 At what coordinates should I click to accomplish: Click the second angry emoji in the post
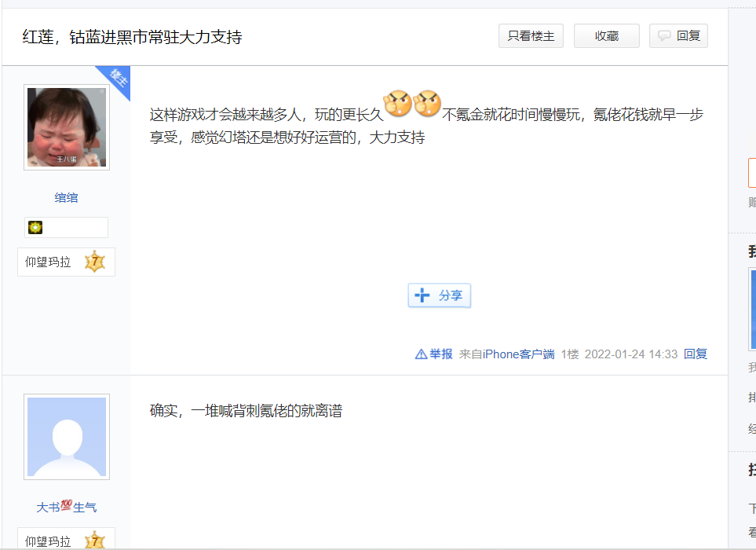coord(427,103)
